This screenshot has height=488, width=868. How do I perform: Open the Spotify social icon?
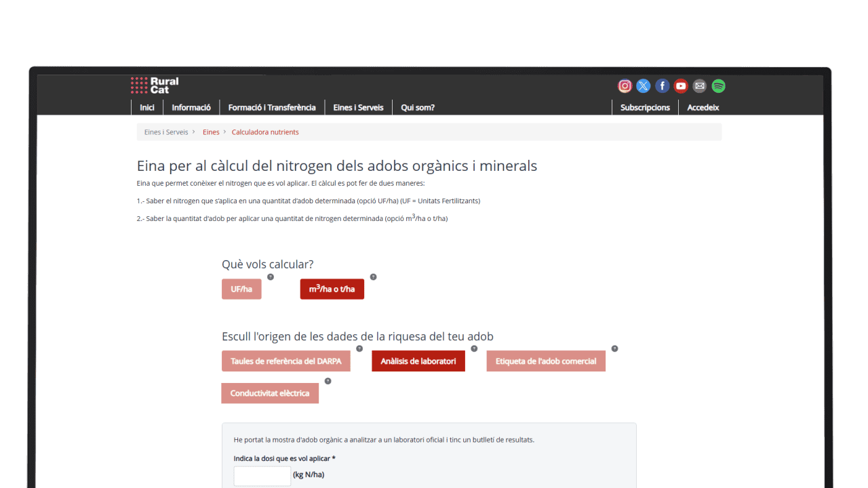coord(718,86)
